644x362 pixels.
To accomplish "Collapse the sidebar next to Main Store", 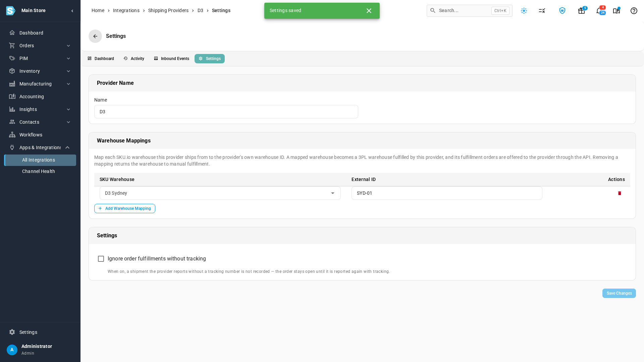I will (72, 11).
